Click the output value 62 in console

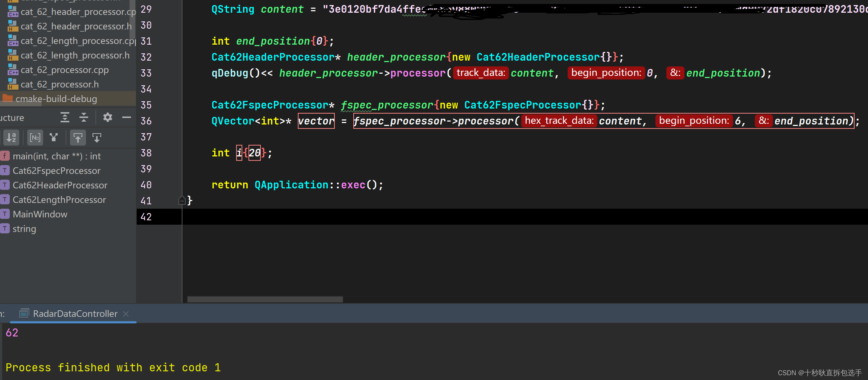coord(12,333)
